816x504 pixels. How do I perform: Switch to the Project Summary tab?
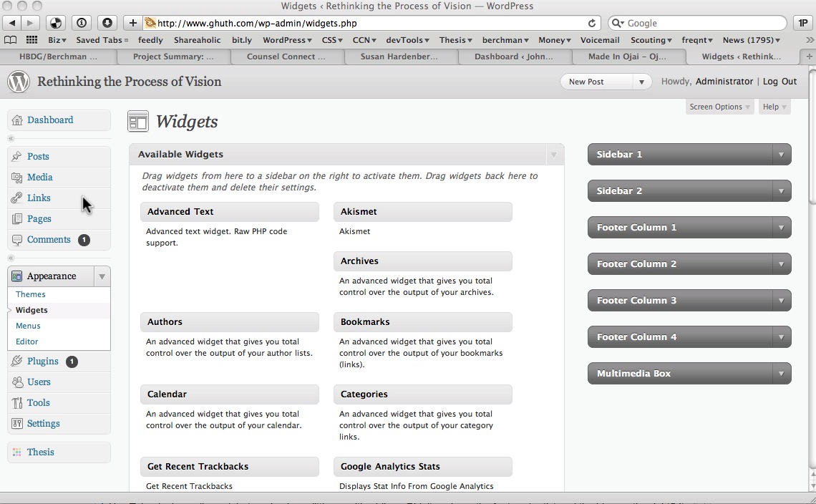point(173,57)
